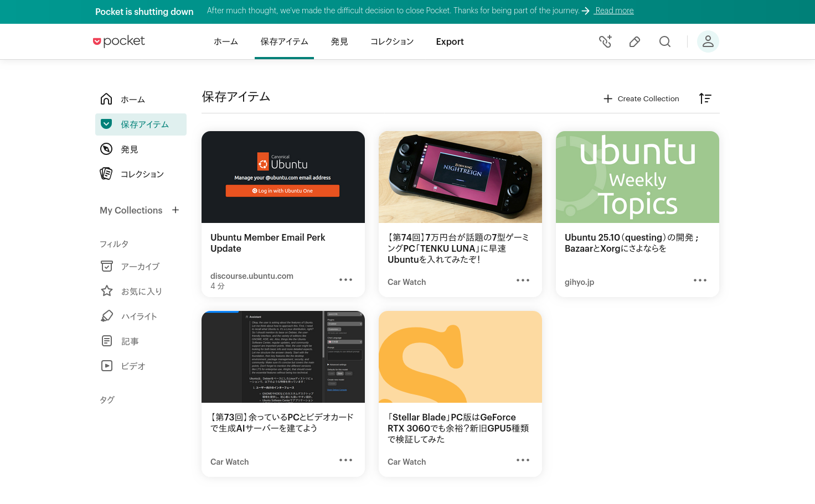Open the Ubuntu Weekly Topics thumbnail
815x504 pixels.
tap(637, 177)
